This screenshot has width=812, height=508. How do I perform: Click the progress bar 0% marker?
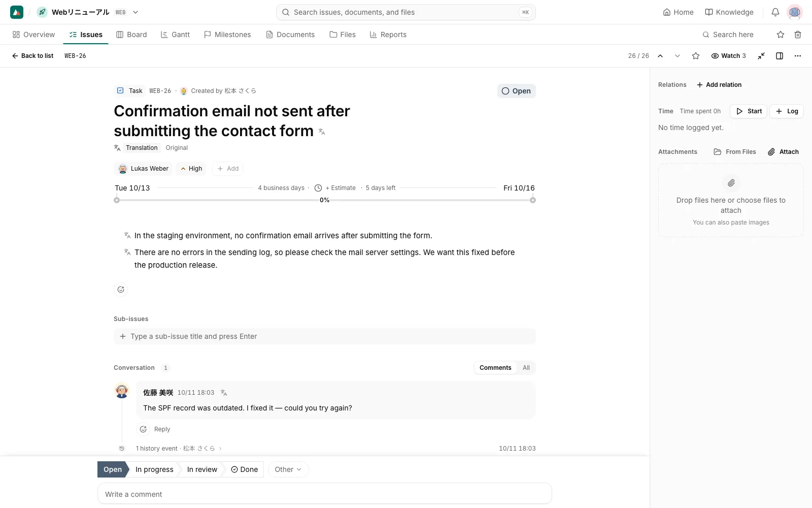325,200
